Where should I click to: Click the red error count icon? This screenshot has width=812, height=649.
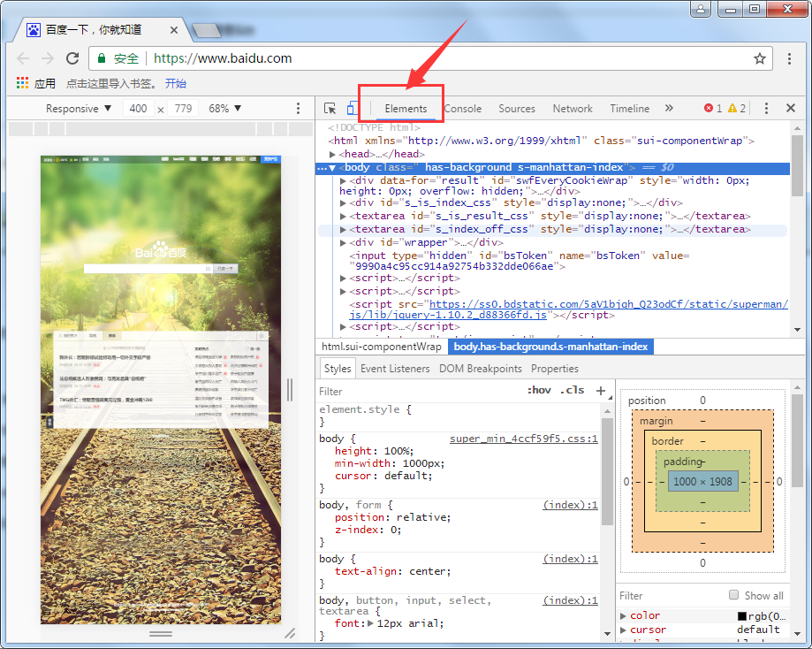pyautogui.click(x=709, y=109)
